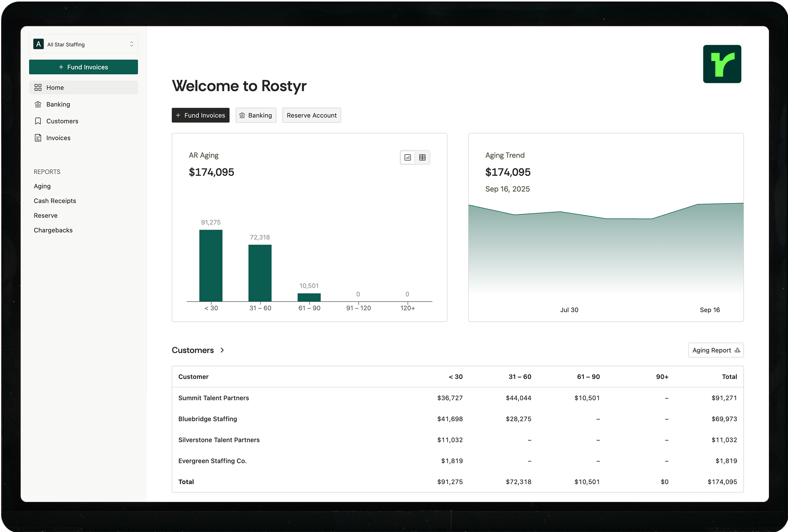This screenshot has height=532, width=788.
Task: Switch AR Aging card to table view
Action: tap(422, 157)
